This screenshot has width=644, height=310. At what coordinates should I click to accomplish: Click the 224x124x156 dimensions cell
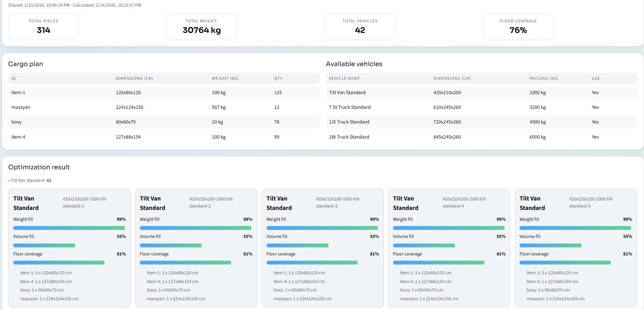coord(130,107)
